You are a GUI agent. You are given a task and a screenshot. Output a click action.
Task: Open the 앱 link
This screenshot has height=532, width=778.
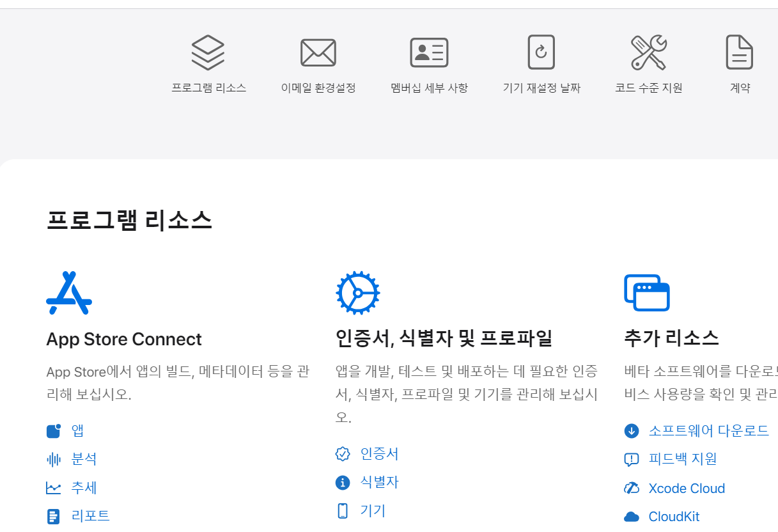[x=77, y=431]
